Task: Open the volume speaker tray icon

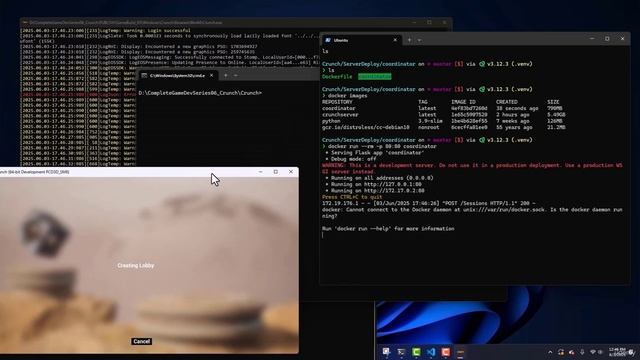Action: click(600, 352)
